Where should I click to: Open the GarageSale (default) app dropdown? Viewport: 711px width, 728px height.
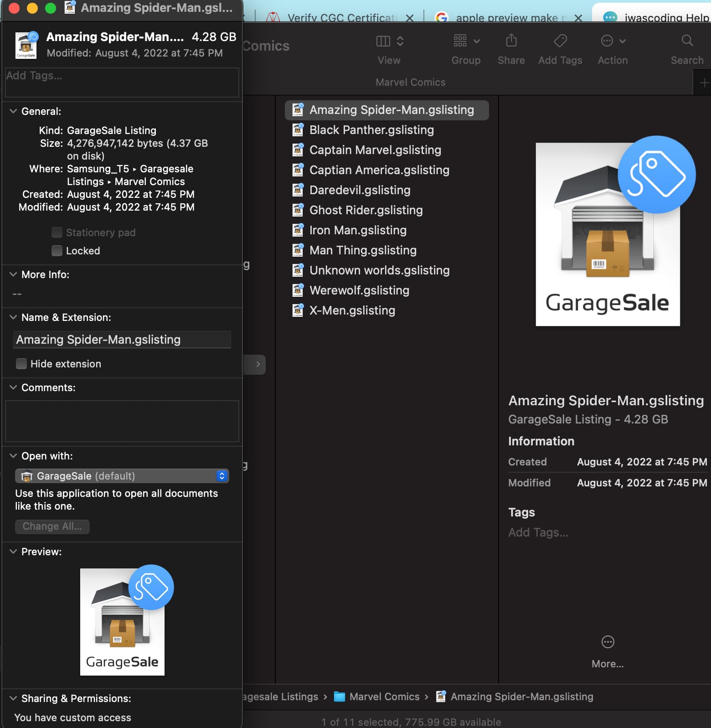[x=122, y=476]
